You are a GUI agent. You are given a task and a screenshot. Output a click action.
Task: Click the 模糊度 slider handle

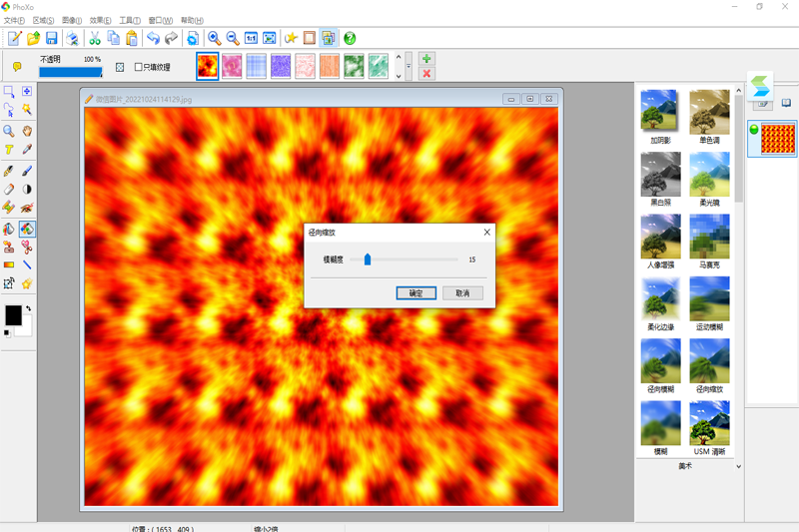coord(368,260)
